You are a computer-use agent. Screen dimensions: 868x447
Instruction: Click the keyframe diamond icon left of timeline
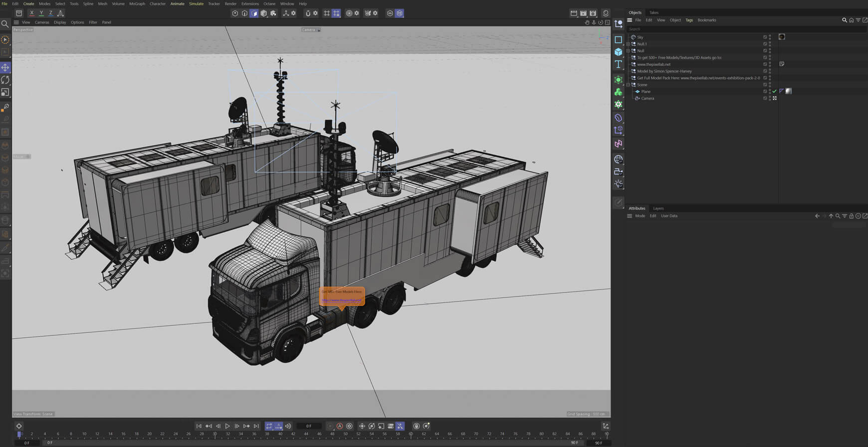(x=19, y=426)
